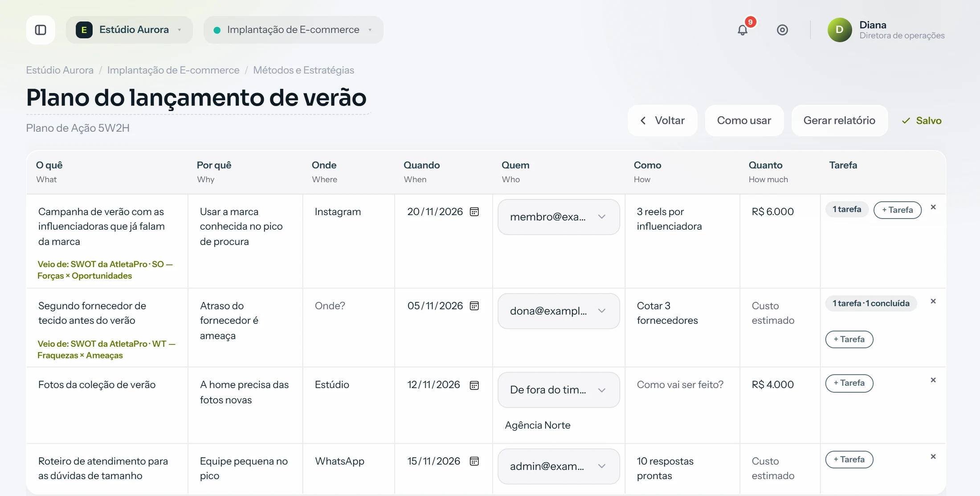Open calendar picker for 15/11/2026
The width and height of the screenshot is (980, 496).
coord(474,461)
